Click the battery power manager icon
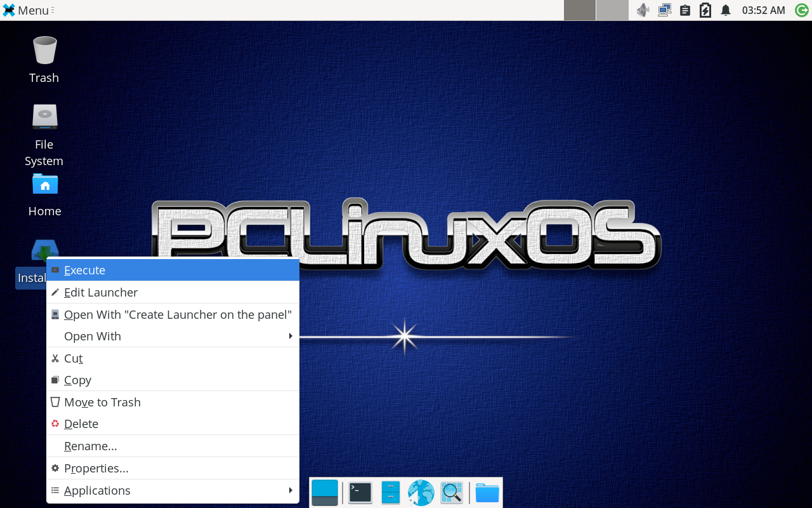The height and width of the screenshot is (508, 812). [x=705, y=10]
